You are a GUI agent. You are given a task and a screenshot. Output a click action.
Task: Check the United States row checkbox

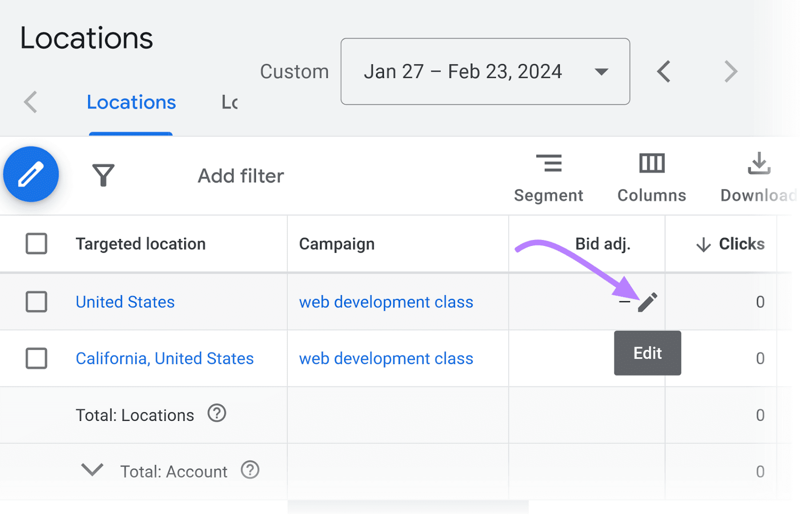(x=36, y=302)
